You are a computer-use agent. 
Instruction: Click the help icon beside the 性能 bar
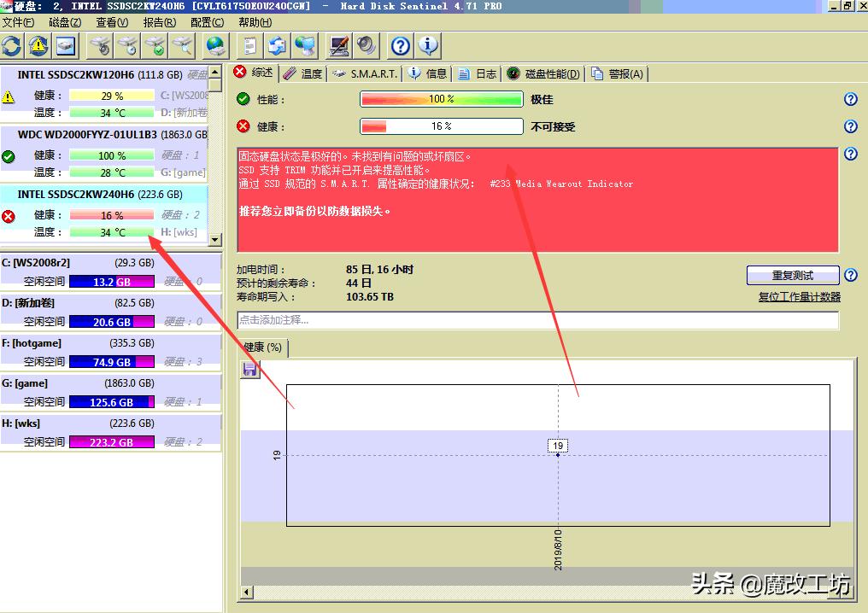(x=850, y=99)
